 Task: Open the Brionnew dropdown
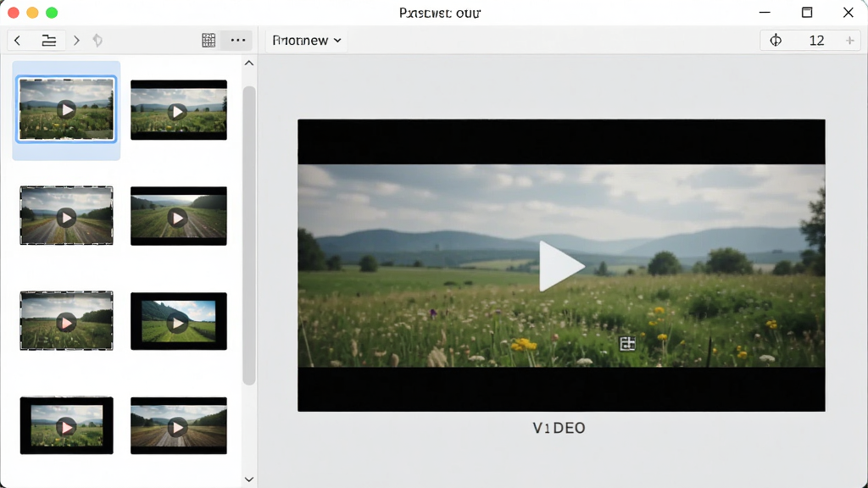pyautogui.click(x=307, y=41)
